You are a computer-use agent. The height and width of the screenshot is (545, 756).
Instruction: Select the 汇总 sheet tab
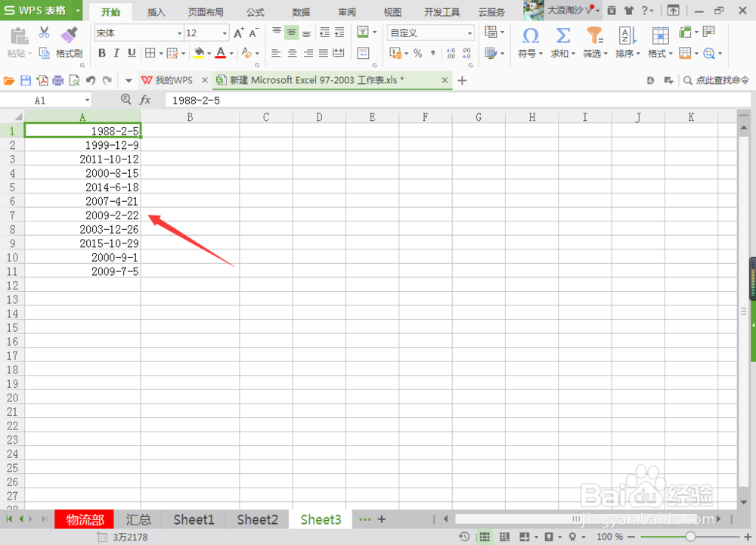click(x=138, y=519)
